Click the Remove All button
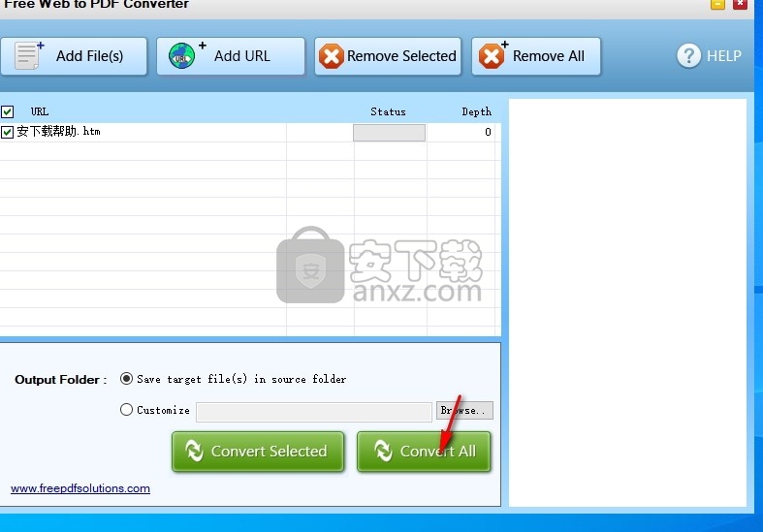 coord(536,56)
